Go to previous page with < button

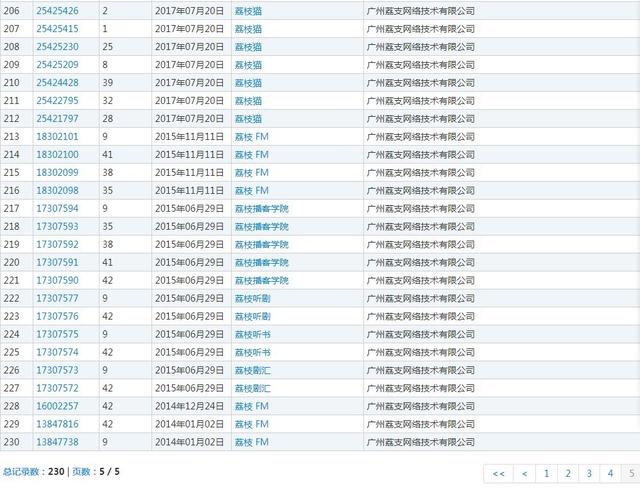[x=525, y=473]
